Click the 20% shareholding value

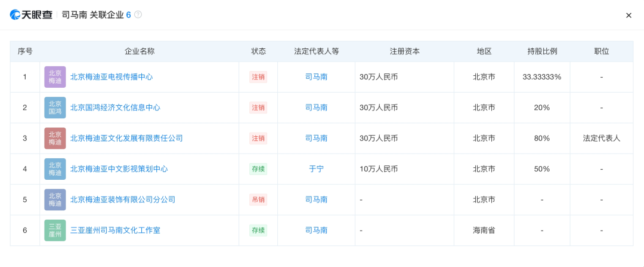542,108
